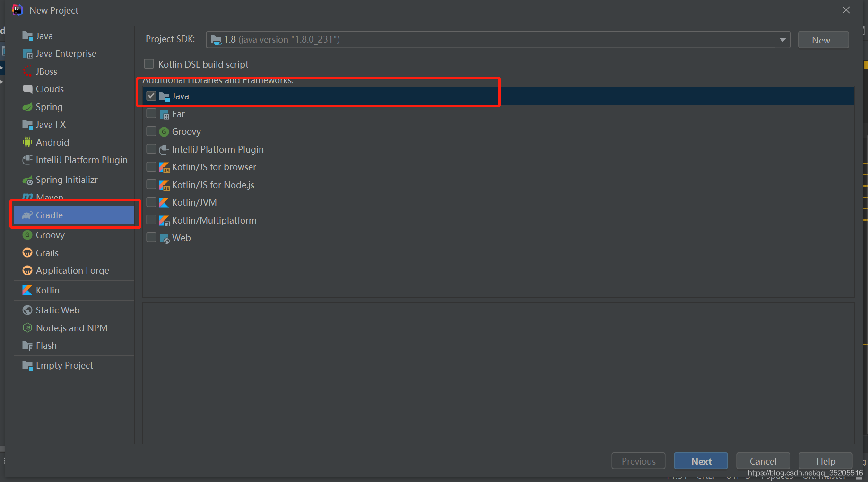The image size is (868, 482).
Task: Pick the Application Forge icon
Action: [x=27, y=270]
